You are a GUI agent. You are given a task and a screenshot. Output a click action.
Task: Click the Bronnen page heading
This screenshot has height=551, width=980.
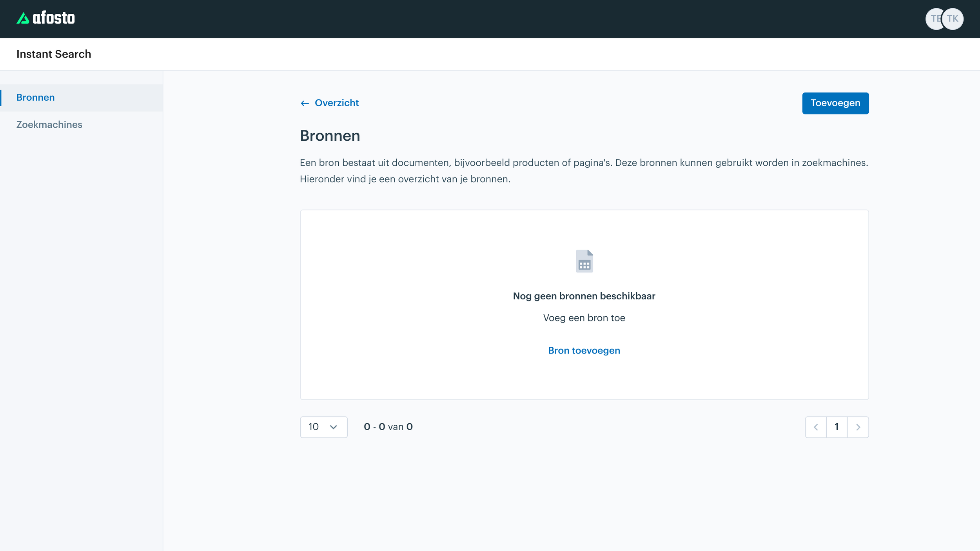(x=330, y=136)
